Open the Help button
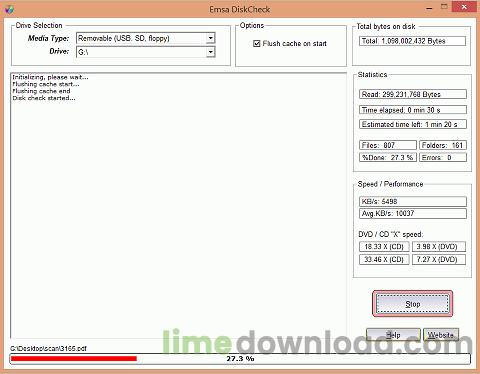Viewport: 480px width, 374px height. [393, 335]
